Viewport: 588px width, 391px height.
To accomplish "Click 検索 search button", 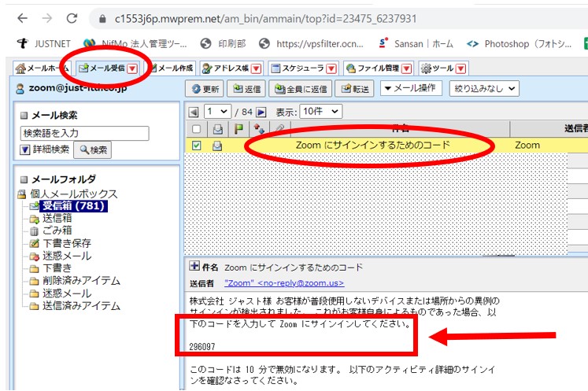I will tap(92, 150).
